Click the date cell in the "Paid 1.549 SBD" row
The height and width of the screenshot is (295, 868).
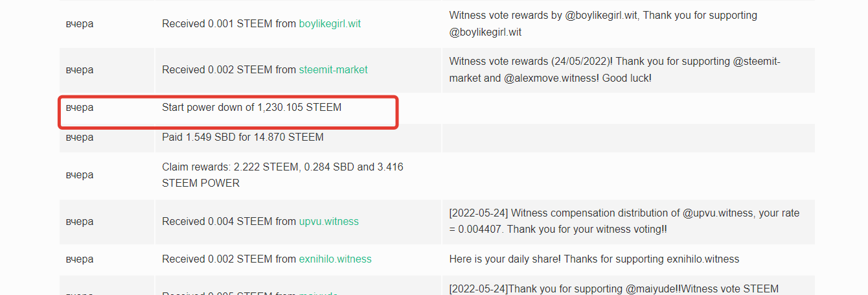click(80, 137)
